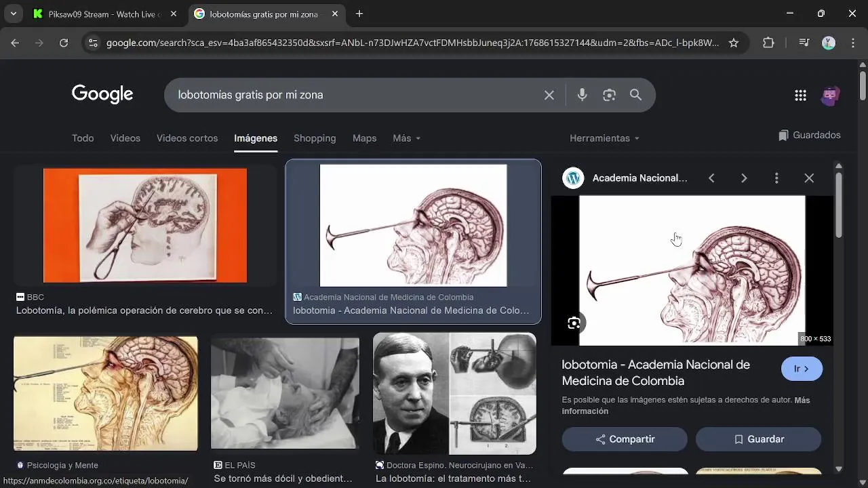Open the Google account avatar
The width and height of the screenshot is (868, 488).
(831, 96)
